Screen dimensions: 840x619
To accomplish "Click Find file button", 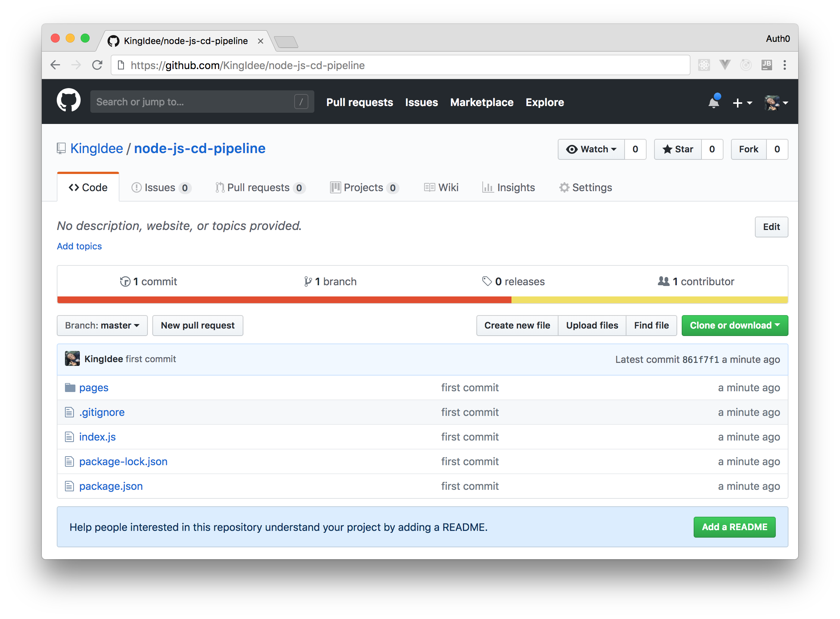I will [651, 326].
